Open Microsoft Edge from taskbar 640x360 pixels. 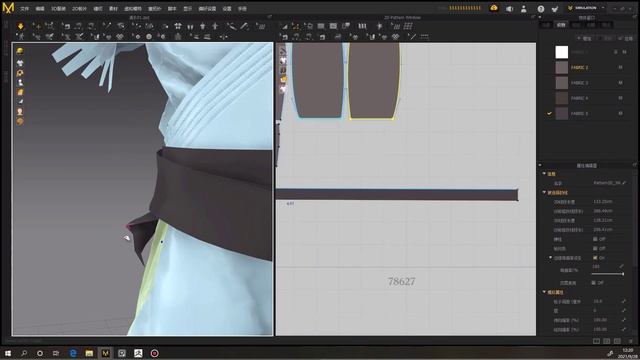[x=73, y=353]
